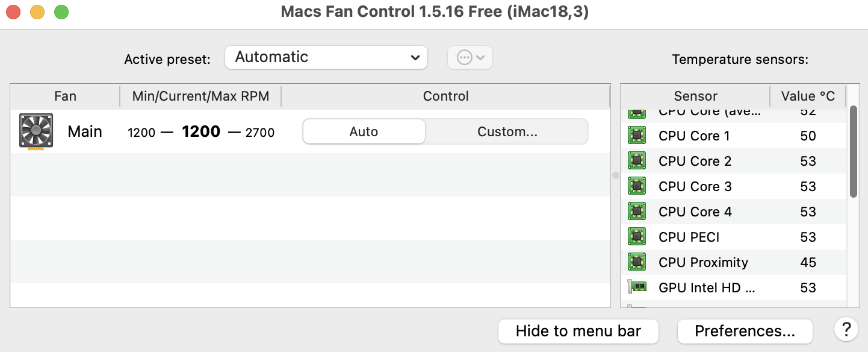Screen dimensions: 868x352
Task: Open the help question mark button
Action: [846, 330]
